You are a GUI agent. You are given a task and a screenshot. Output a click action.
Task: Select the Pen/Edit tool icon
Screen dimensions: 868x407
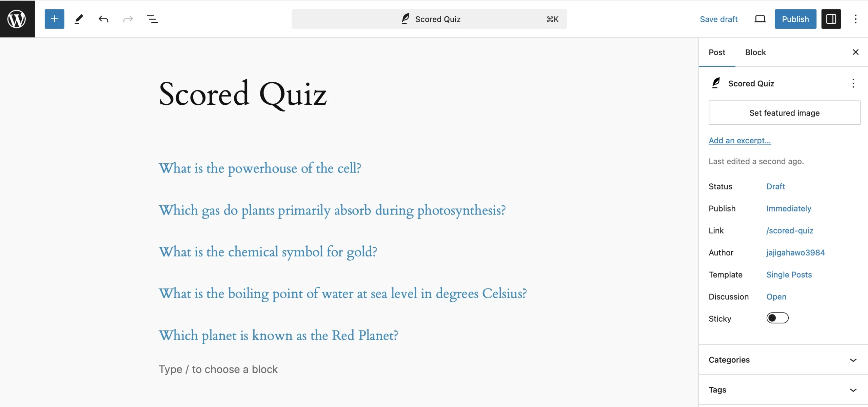pyautogui.click(x=79, y=19)
